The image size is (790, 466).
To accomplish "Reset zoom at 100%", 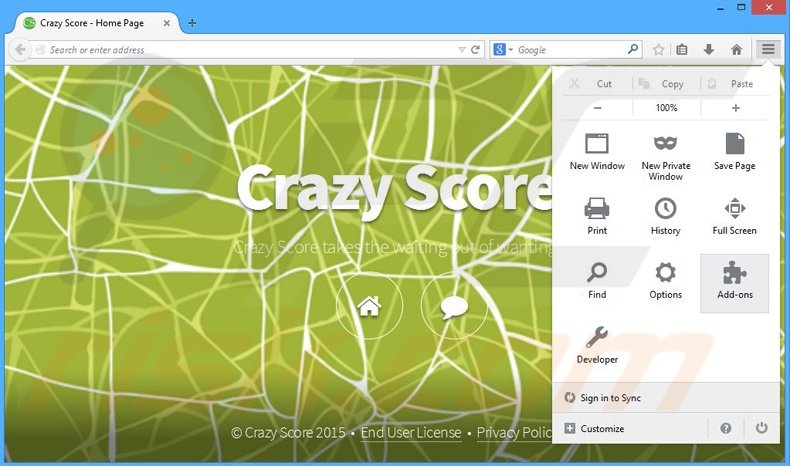I will click(666, 108).
